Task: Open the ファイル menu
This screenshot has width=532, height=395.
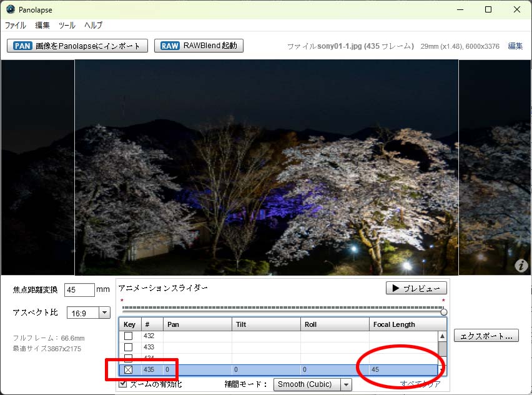Action: click(16, 26)
